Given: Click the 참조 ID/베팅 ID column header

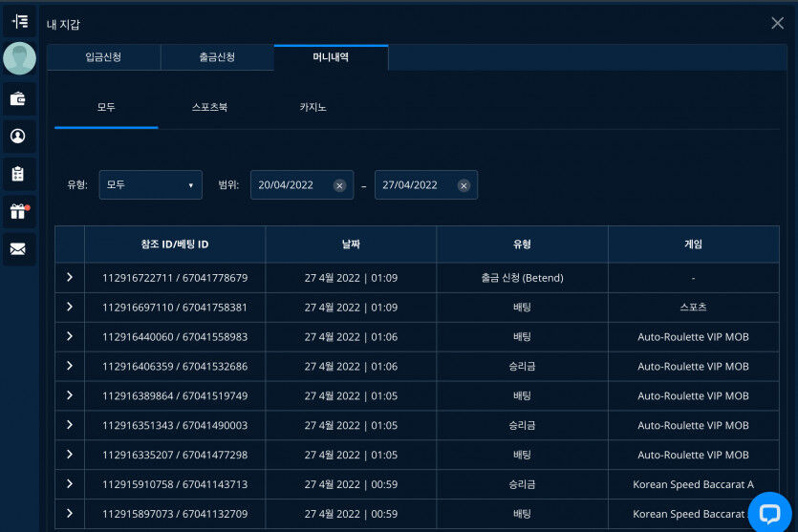Looking at the screenshot, I should click(x=175, y=245).
